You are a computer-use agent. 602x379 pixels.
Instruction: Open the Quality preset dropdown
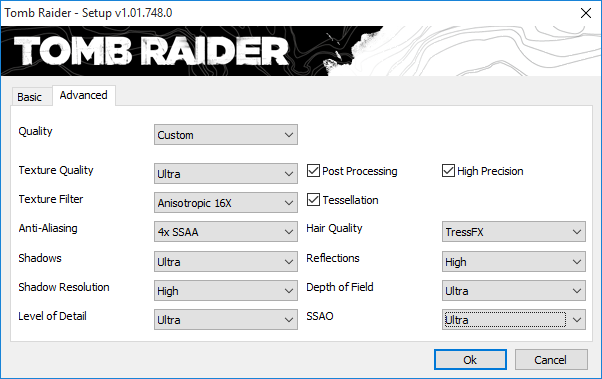226,135
